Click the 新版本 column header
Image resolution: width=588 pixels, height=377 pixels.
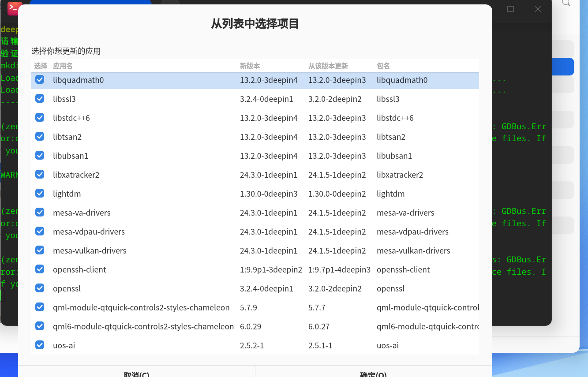(250, 66)
